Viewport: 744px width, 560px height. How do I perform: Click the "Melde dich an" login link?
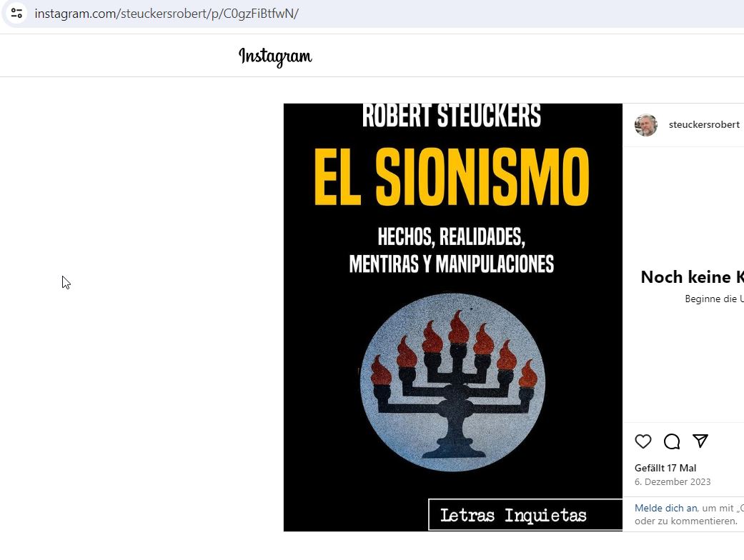665,508
